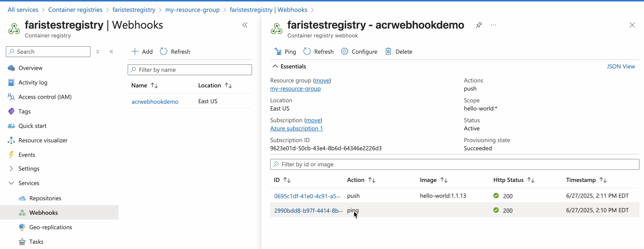Image resolution: width=644 pixels, height=249 pixels.
Task: Pin the acrwebhookdemo blade
Action: tap(478, 25)
